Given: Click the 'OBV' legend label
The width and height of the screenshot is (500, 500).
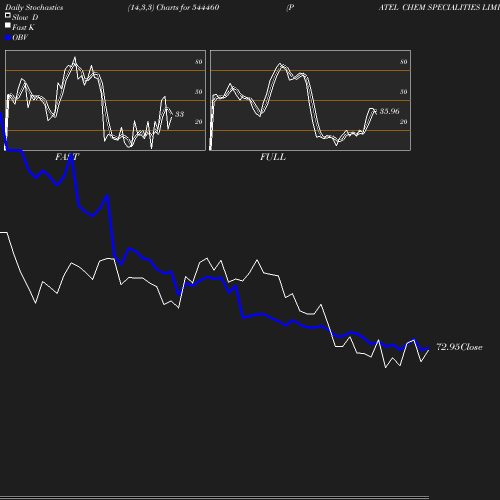Looking at the screenshot, I should pos(20,37).
